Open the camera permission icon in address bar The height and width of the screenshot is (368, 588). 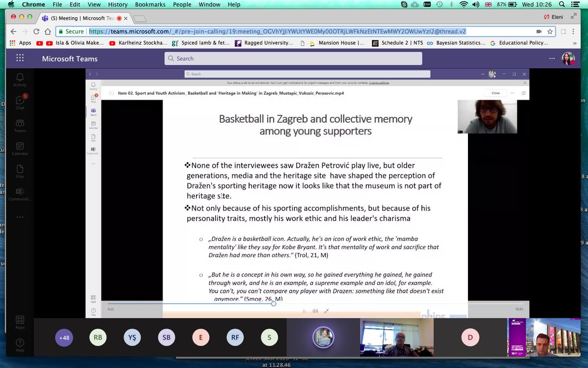[539, 31]
